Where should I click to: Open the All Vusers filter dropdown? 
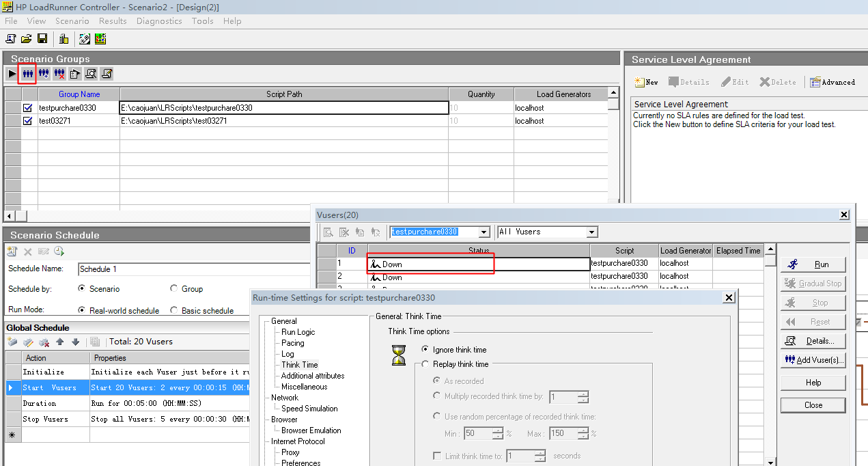coord(592,232)
